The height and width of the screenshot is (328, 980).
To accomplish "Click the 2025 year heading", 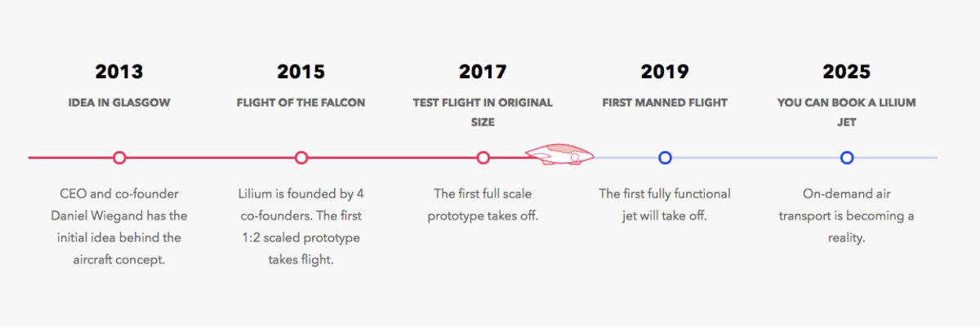I will coord(847,72).
